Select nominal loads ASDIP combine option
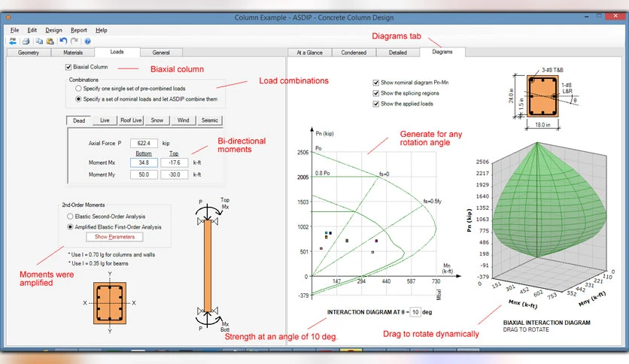 pos(78,99)
